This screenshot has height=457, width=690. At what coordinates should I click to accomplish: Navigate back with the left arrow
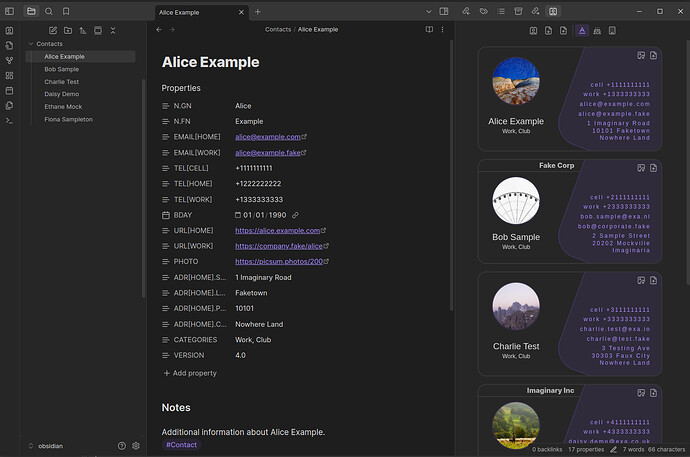pyautogui.click(x=159, y=29)
